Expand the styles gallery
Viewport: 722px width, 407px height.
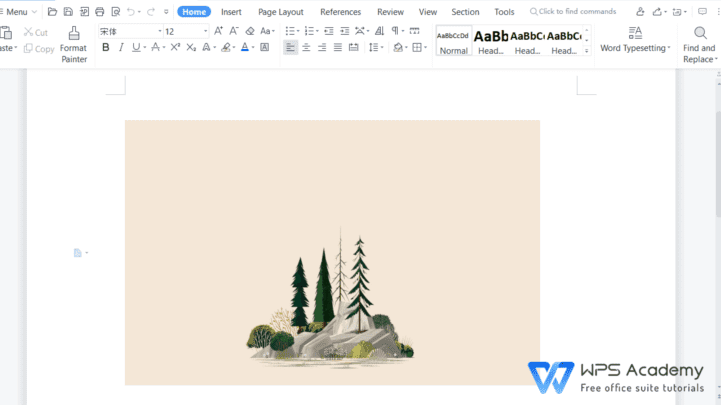click(587, 51)
